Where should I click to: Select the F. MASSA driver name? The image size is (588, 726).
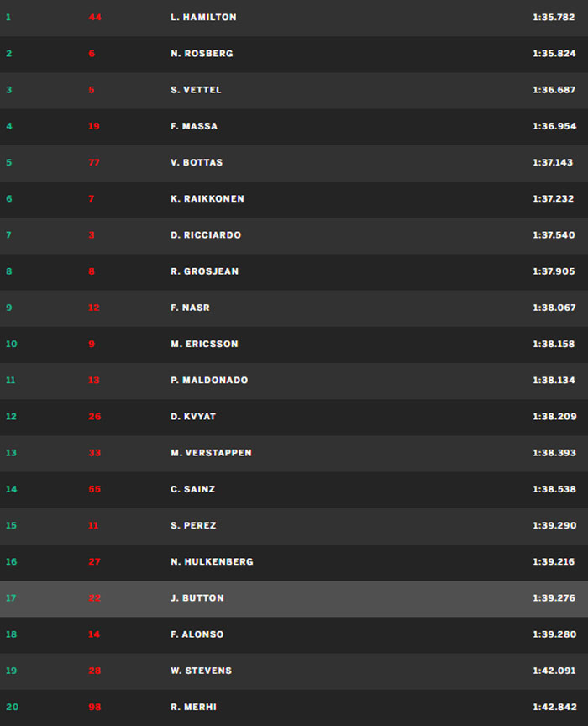coord(194,126)
